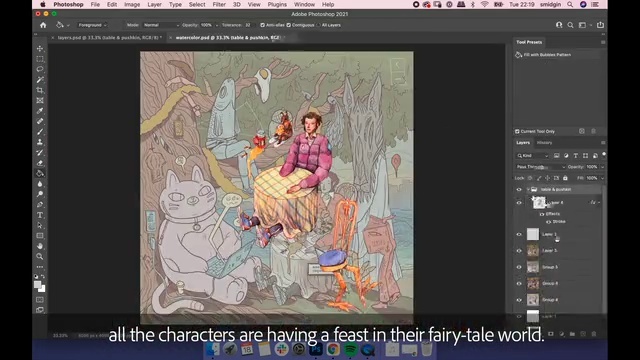The width and height of the screenshot is (640, 360).
Task: Open the Image menu
Action: 132,4
